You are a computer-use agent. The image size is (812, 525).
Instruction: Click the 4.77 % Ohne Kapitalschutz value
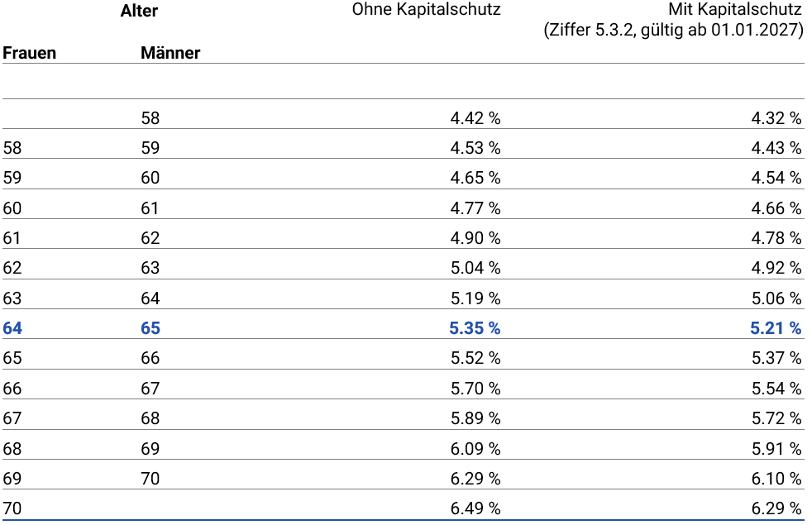[x=475, y=208]
